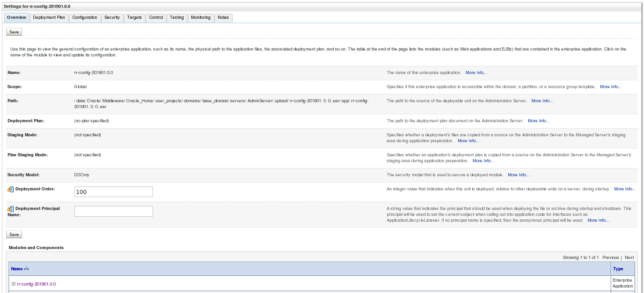Open the Security tab
Image resolution: width=644 pixels, height=293 pixels.
click(x=112, y=18)
